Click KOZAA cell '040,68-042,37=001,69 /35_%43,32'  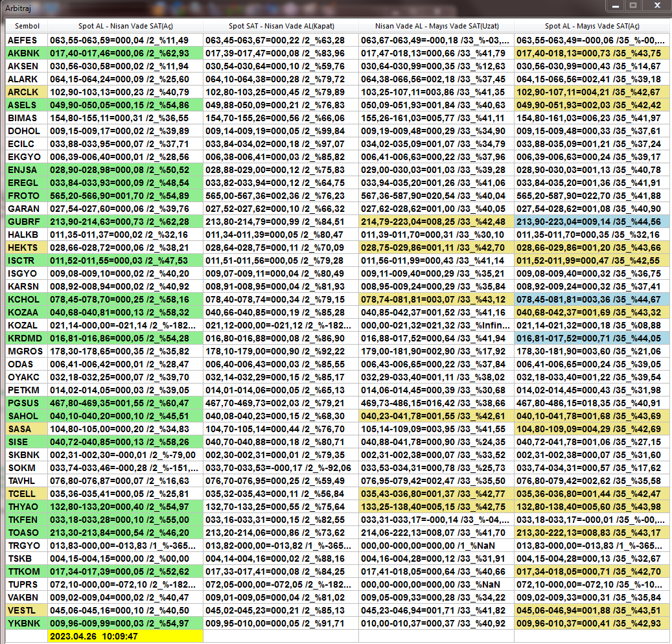click(592, 312)
